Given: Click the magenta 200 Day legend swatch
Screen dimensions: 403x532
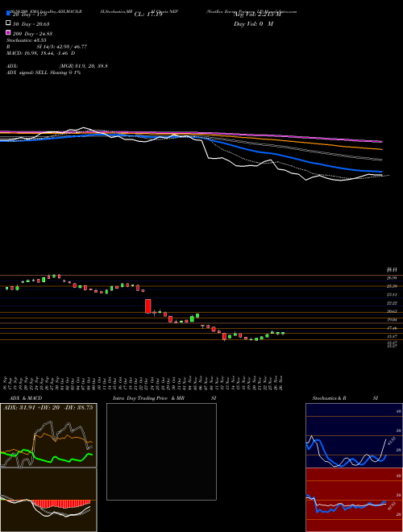Looking at the screenshot, I should [8, 32].
